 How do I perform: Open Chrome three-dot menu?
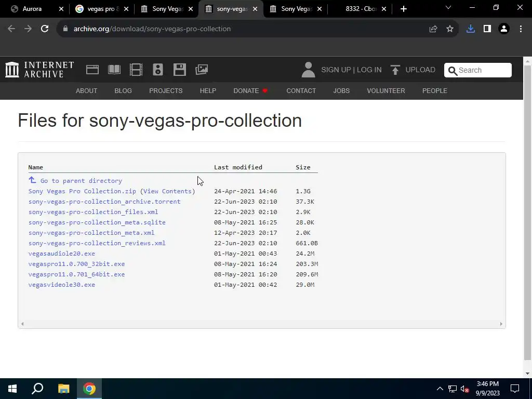pyautogui.click(x=521, y=29)
